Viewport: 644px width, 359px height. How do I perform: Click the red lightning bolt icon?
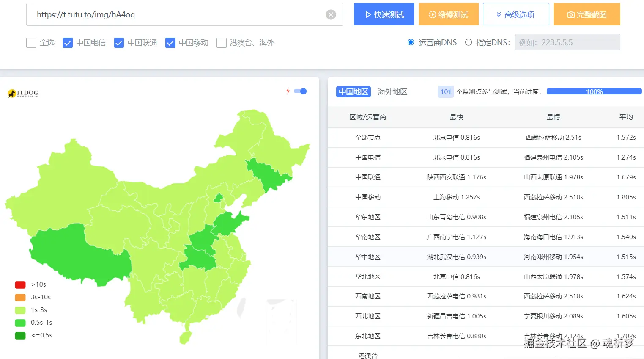288,91
